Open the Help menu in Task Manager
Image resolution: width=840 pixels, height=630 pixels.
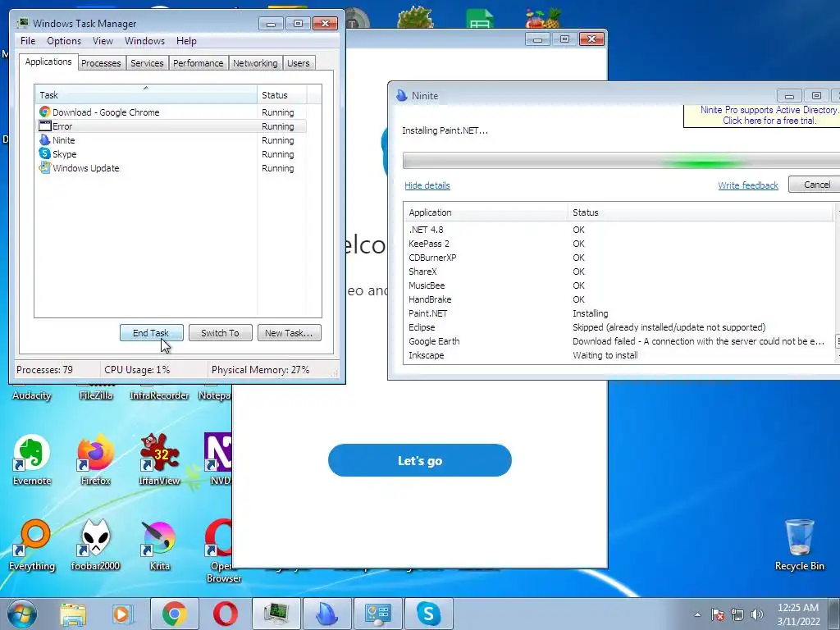click(186, 41)
